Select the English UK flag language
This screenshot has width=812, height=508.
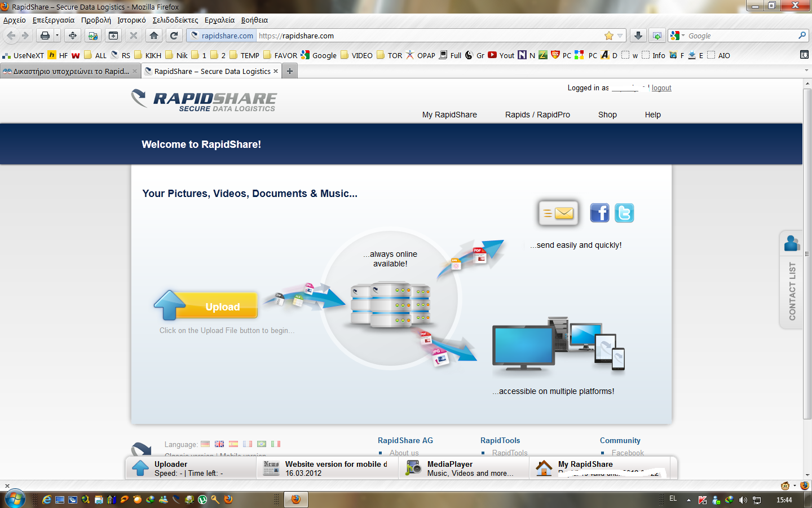[219, 444]
